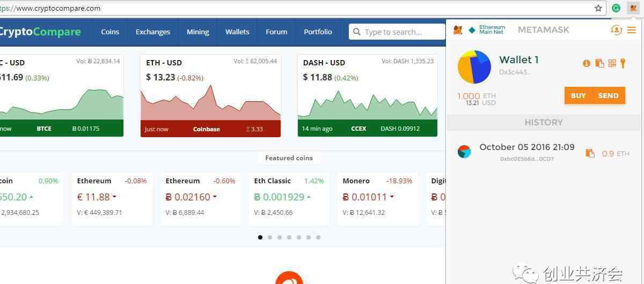Screen dimensions: 644x284
Task: Open the ETH - USD price card
Action: 210,95
